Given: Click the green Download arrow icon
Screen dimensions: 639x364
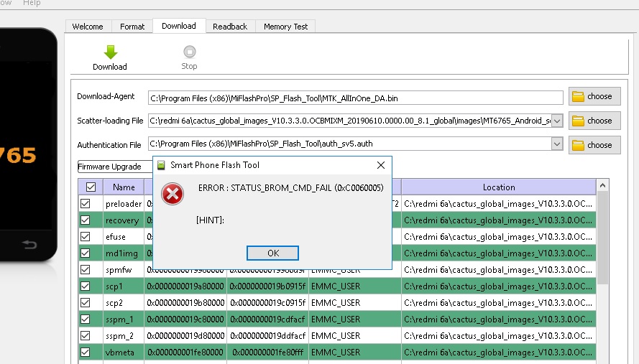Looking at the screenshot, I should point(110,52).
